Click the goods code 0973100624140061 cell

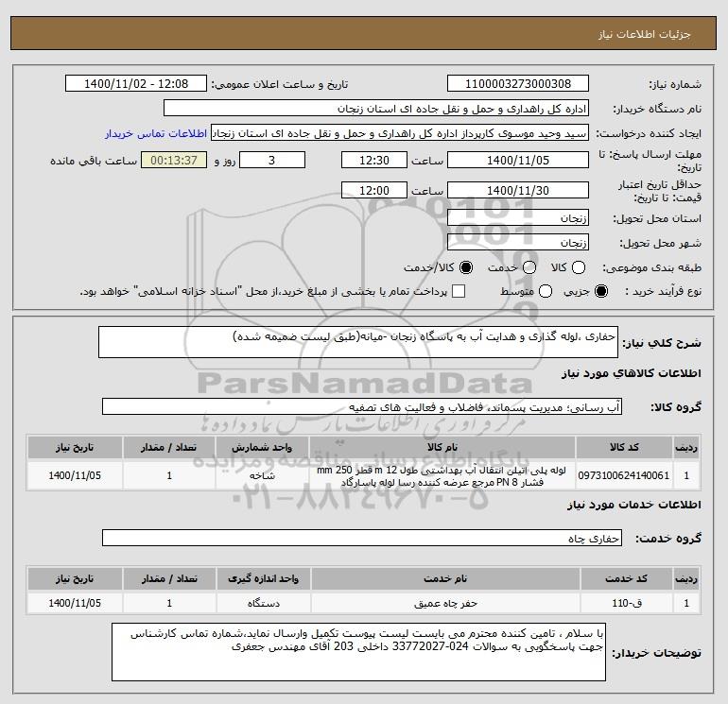624,475
